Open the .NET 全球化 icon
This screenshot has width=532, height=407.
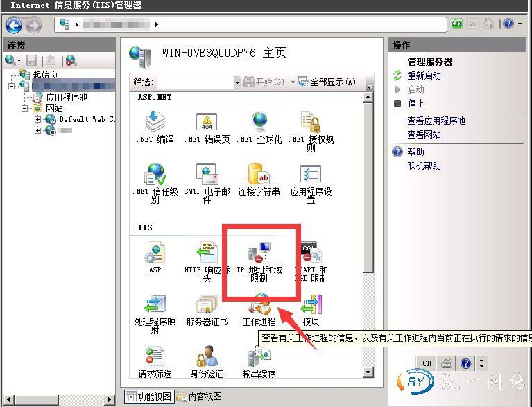259,123
